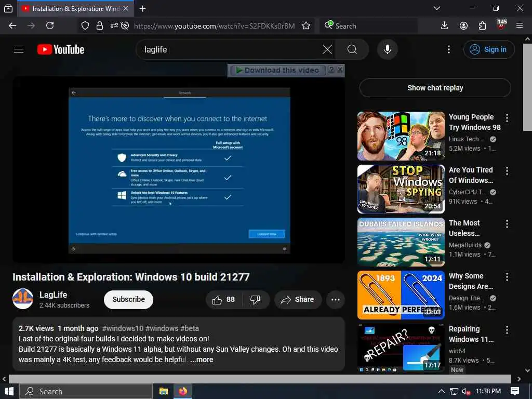Open Dubai's Failed Islands video thumbnail
The width and height of the screenshot is (532, 399).
[401, 242]
